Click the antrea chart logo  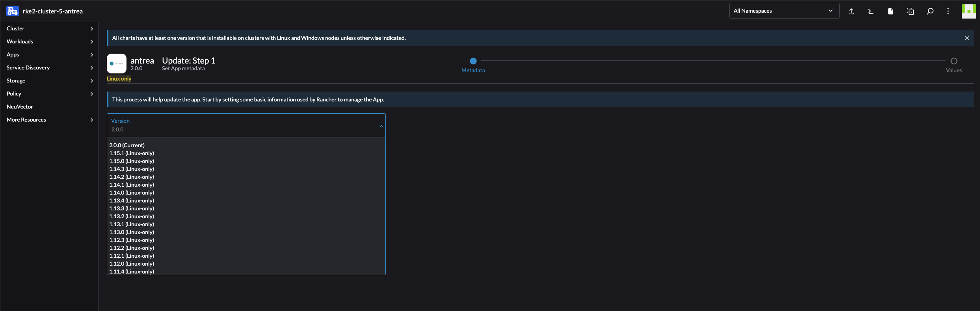click(x=117, y=64)
